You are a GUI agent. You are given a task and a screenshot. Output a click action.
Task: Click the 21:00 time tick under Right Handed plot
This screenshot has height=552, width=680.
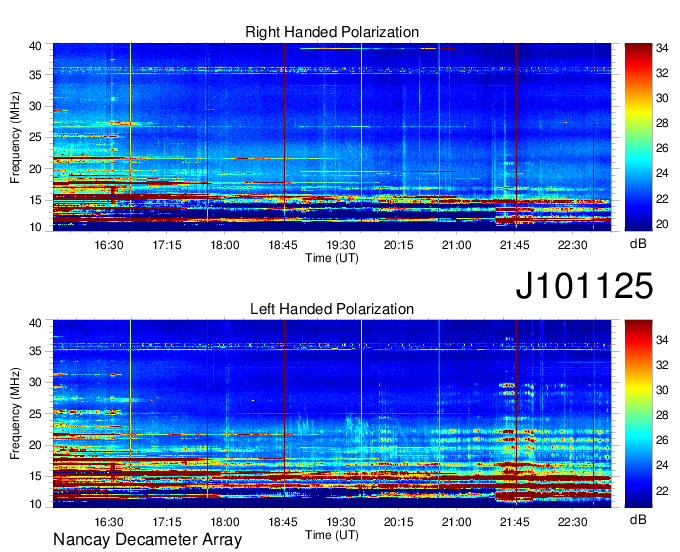click(x=457, y=245)
